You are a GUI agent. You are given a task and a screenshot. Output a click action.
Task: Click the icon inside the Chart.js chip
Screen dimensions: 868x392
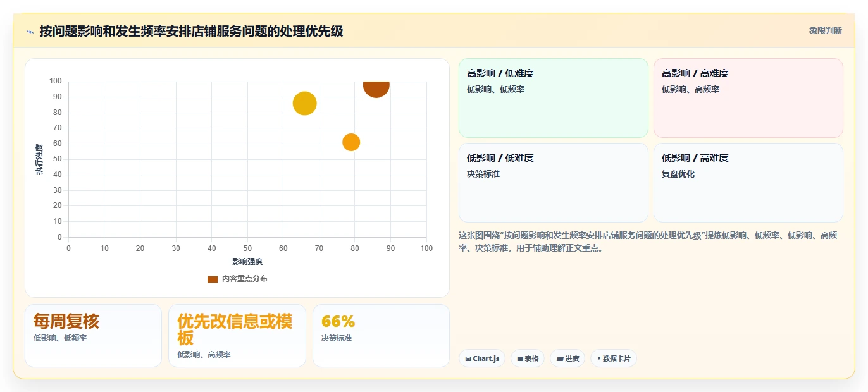(468, 359)
